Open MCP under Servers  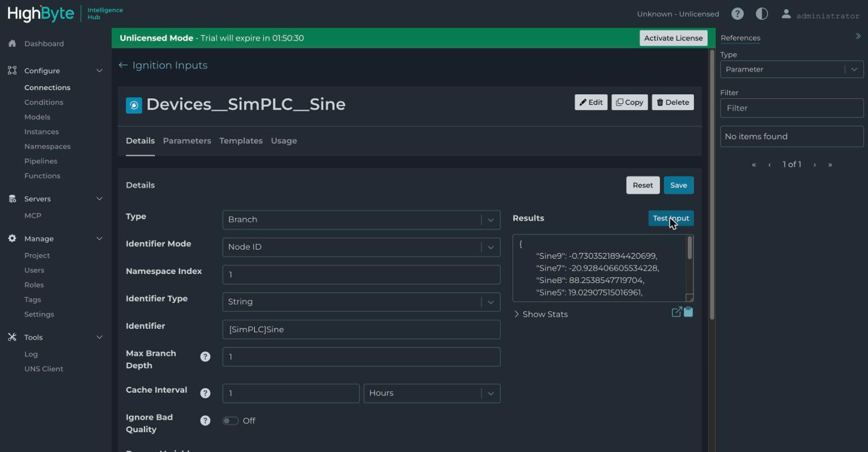click(33, 216)
